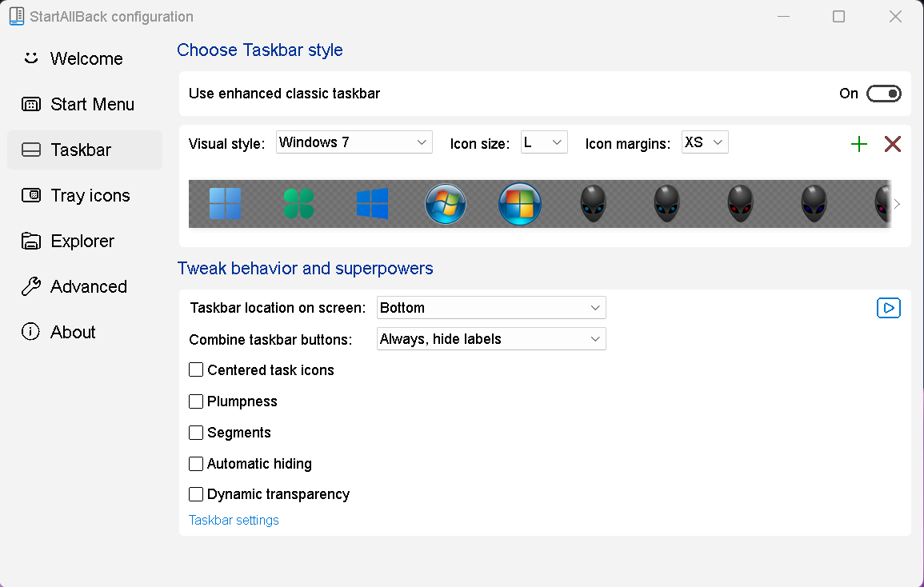The width and height of the screenshot is (924, 587).
Task: Expand the Icon size dropdown
Action: click(x=544, y=142)
